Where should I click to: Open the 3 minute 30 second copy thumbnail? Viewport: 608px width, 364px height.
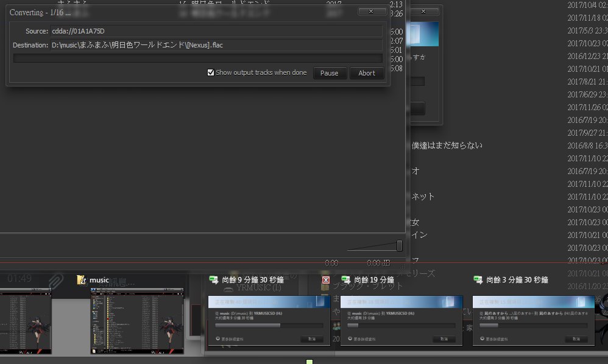click(534, 320)
